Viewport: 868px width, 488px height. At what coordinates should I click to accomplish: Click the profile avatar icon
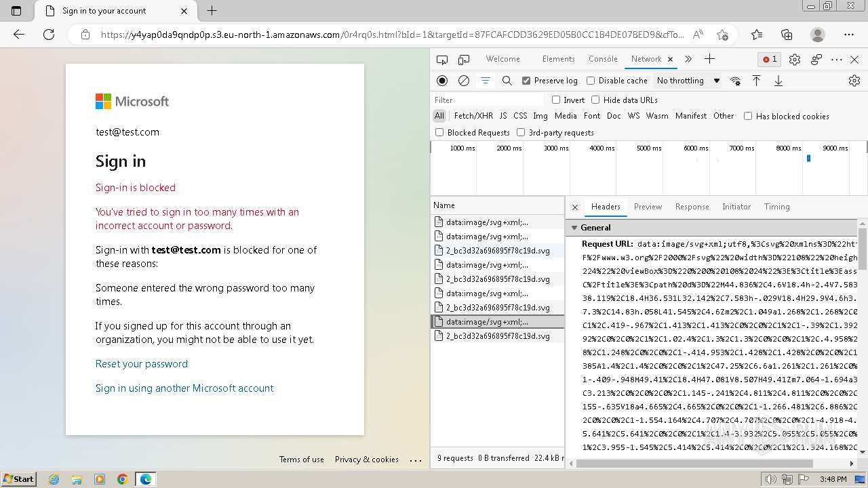818,35
